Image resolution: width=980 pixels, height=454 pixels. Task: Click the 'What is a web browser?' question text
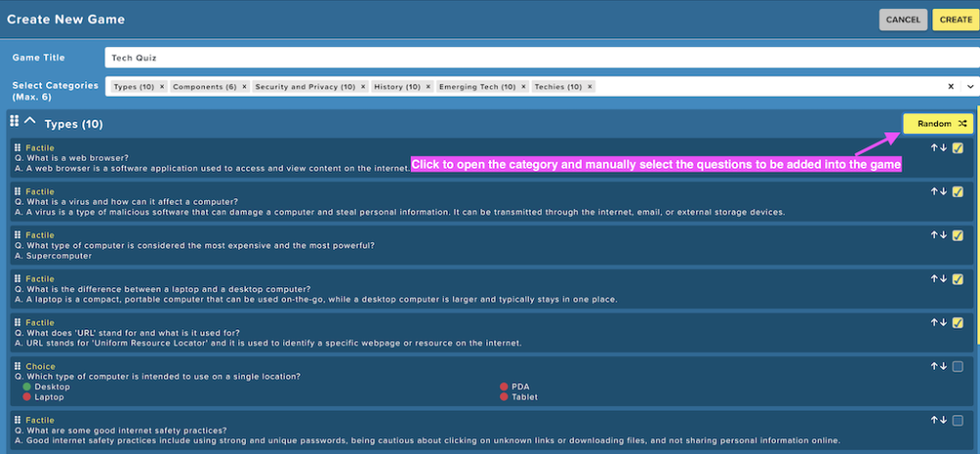[77, 158]
